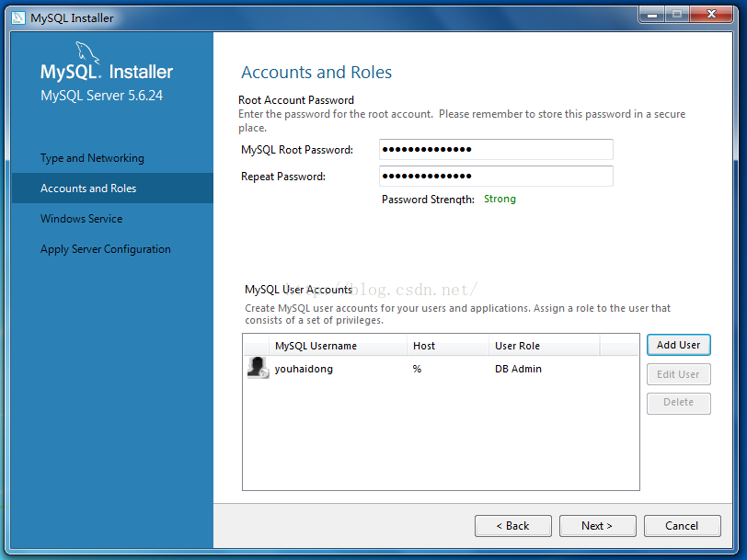The image size is (747, 560).
Task: Select the youhaidong username cell
Action: 304,369
